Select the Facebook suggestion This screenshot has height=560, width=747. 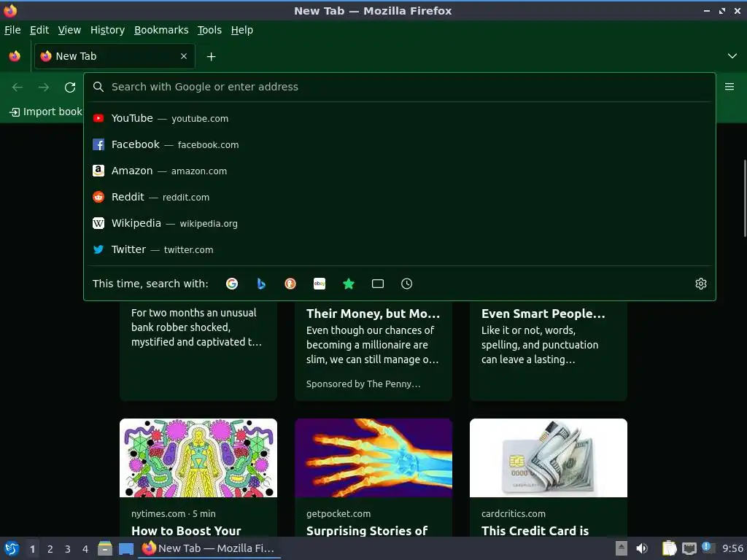pos(400,144)
